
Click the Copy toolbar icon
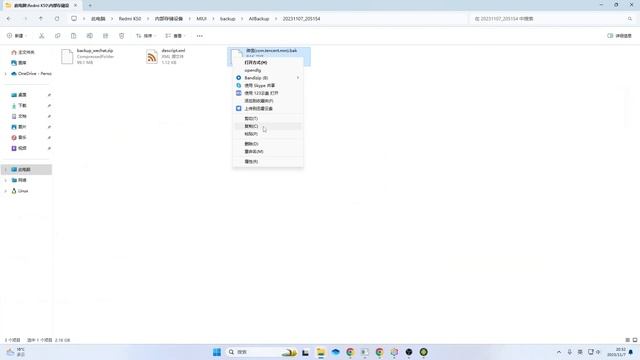(58, 36)
